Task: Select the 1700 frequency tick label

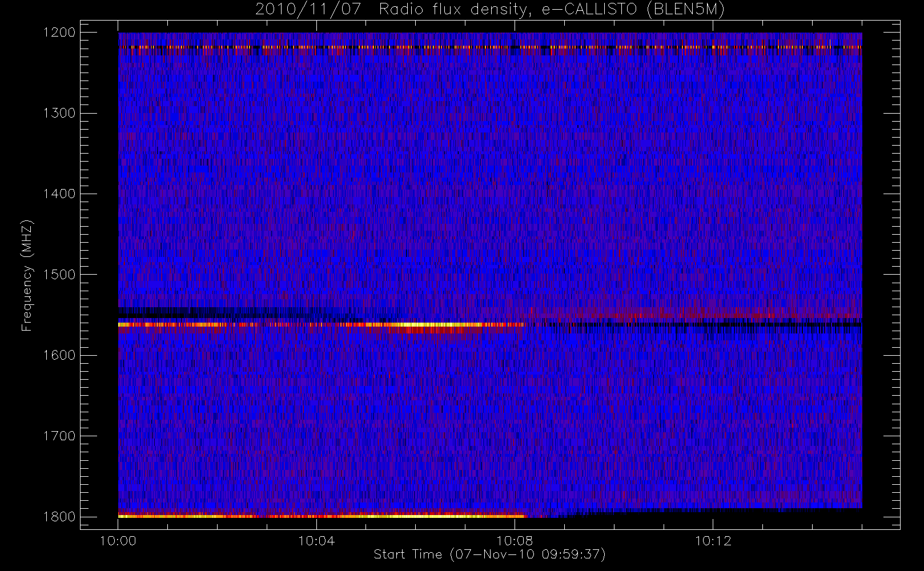Action: tap(59, 436)
